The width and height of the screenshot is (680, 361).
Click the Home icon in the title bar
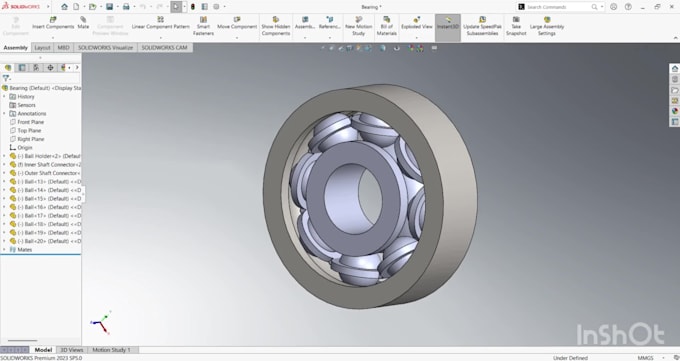tap(65, 7)
